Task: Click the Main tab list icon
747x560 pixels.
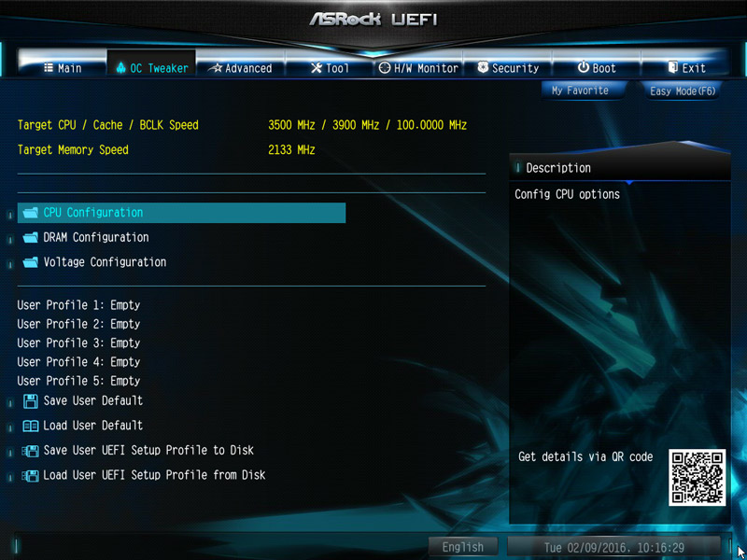Action: [x=49, y=67]
